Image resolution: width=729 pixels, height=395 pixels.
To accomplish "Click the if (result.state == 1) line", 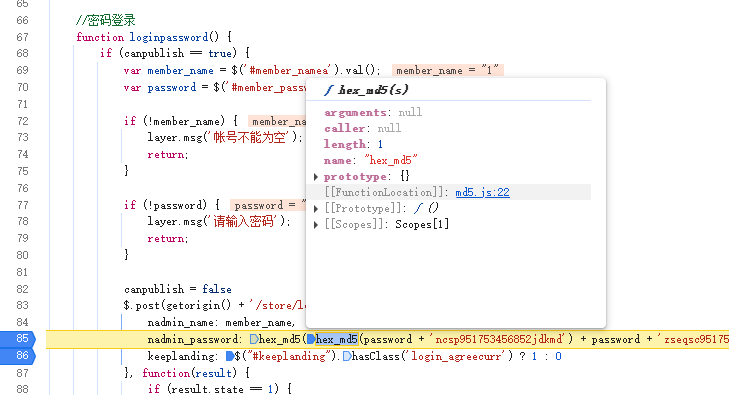I will (220, 389).
